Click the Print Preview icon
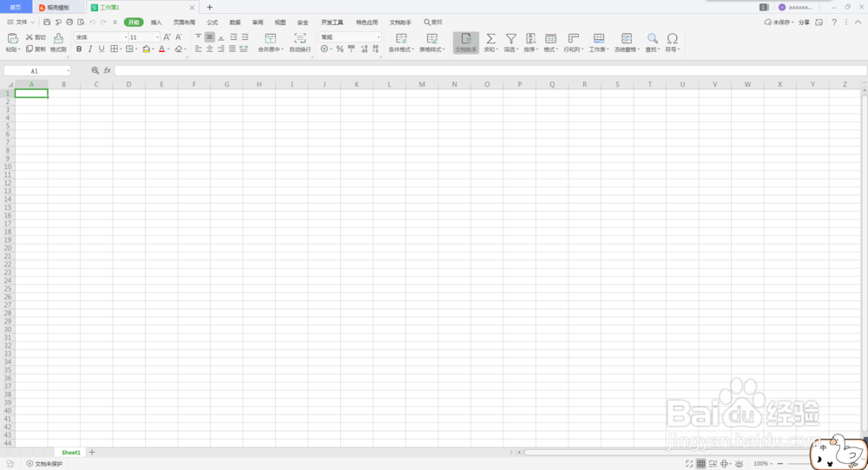868x470 pixels. (x=81, y=23)
